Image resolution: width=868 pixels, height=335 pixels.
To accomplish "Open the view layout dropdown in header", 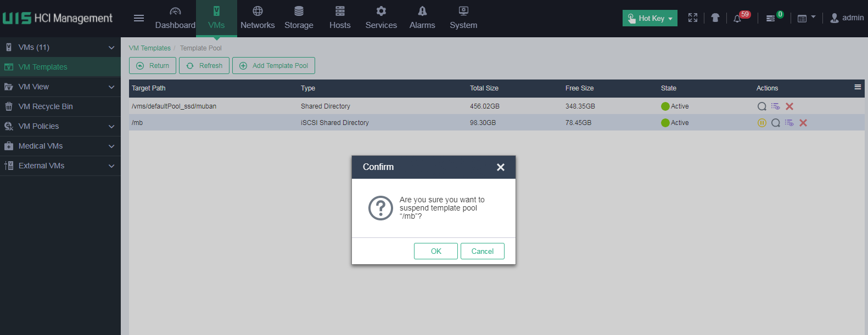I will pyautogui.click(x=806, y=18).
